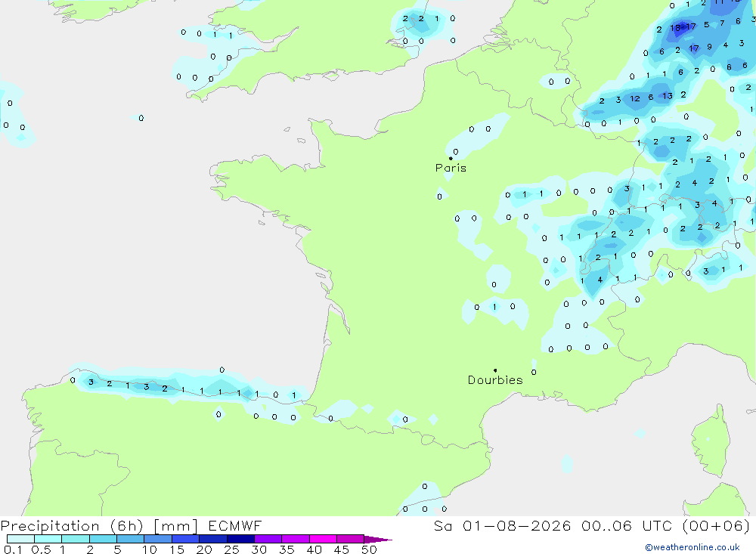Click the purple 30 mm legend swatch
756x554 pixels.
[268, 539]
